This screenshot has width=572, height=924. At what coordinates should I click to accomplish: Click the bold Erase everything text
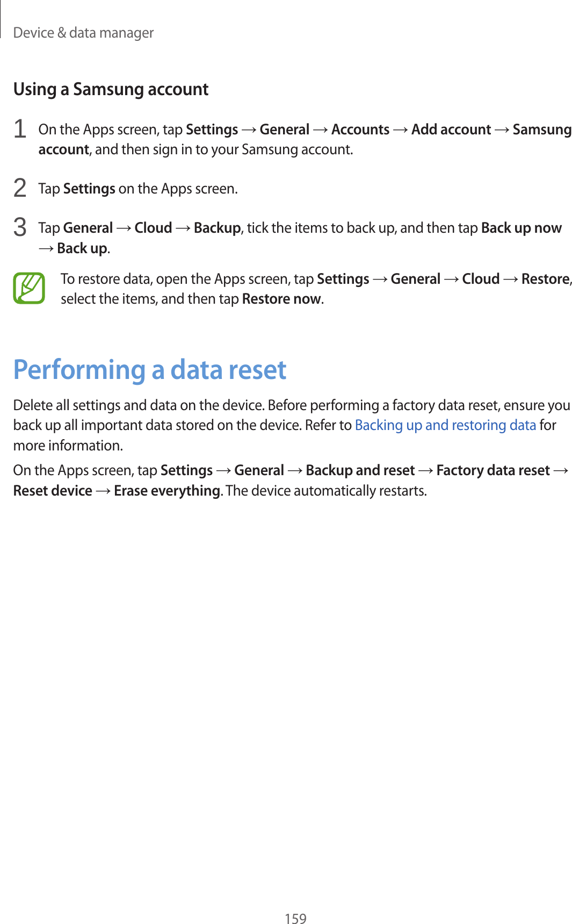167,491
